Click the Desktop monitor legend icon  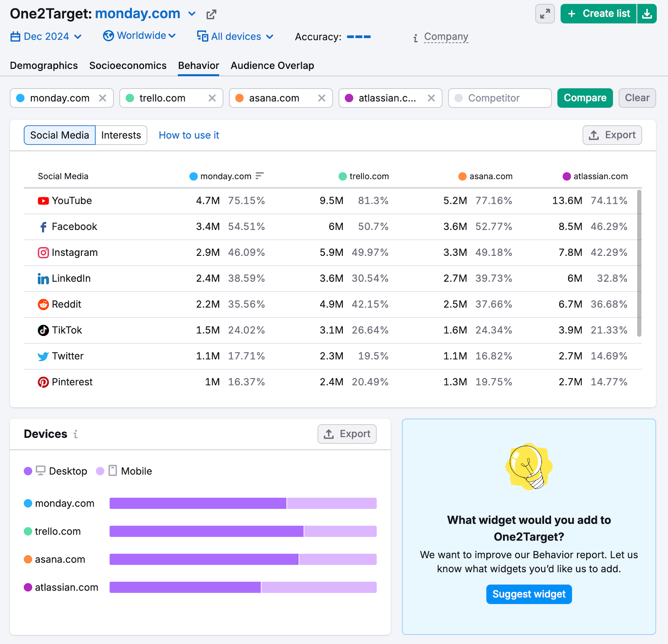pos(40,471)
